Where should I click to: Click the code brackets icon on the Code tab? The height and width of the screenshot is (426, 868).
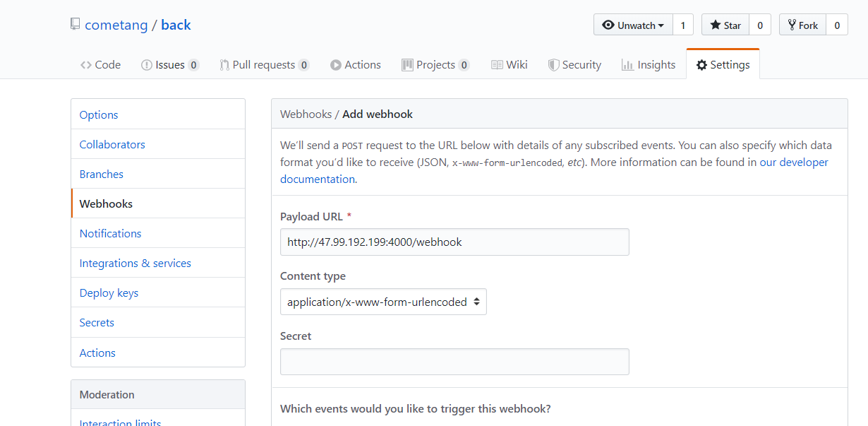86,65
